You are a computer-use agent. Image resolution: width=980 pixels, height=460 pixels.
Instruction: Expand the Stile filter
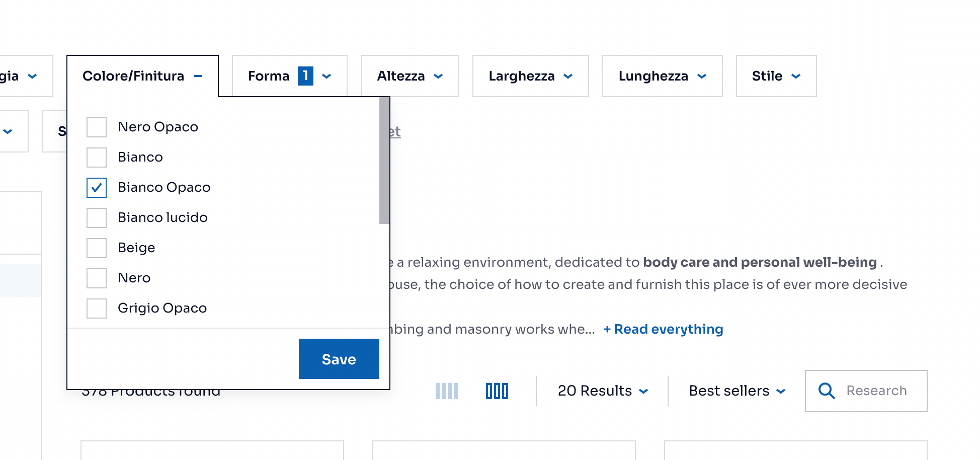776,76
